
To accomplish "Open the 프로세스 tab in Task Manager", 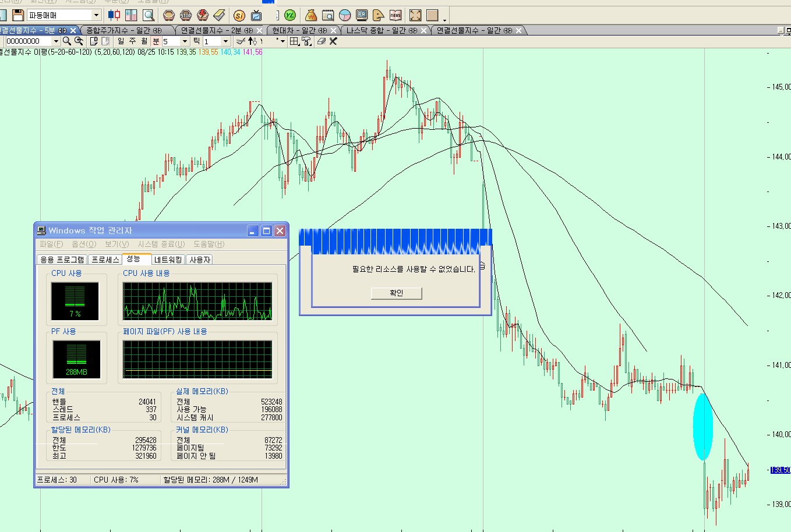I will tap(105, 260).
